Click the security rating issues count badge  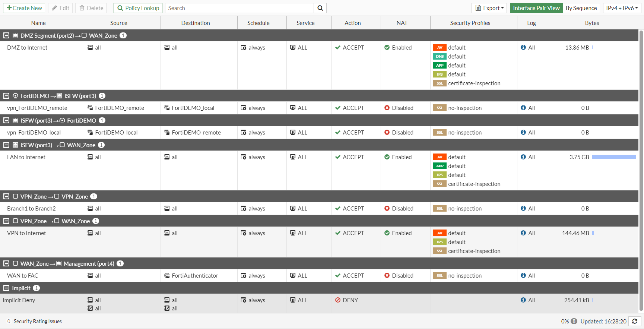9,321
